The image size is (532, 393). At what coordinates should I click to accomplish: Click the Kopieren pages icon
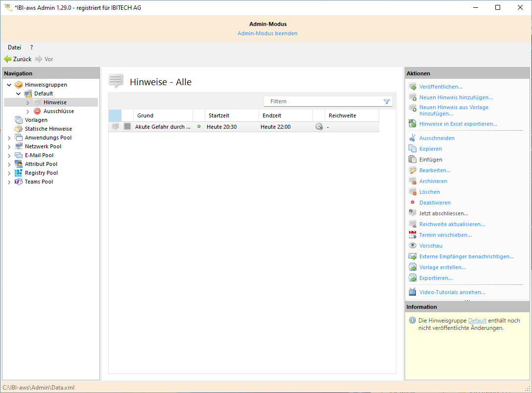pos(412,149)
